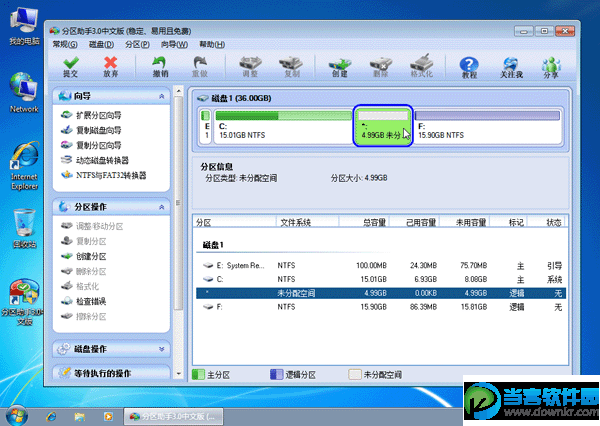Click the sidebar scrollbar down arrow
The image size is (600, 426).
point(178,374)
